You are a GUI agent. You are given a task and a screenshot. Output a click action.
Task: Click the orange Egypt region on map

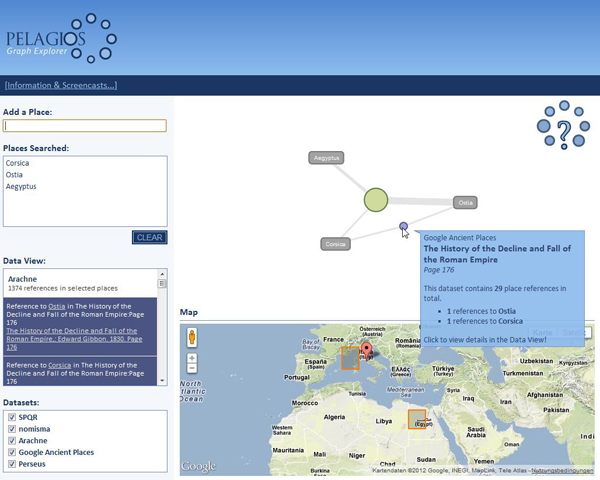point(416,419)
